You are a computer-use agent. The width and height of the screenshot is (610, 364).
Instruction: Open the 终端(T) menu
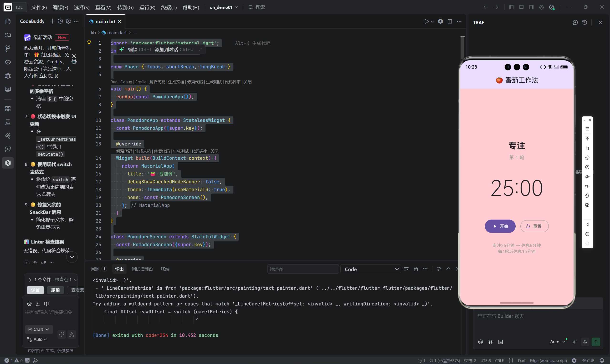169,7
